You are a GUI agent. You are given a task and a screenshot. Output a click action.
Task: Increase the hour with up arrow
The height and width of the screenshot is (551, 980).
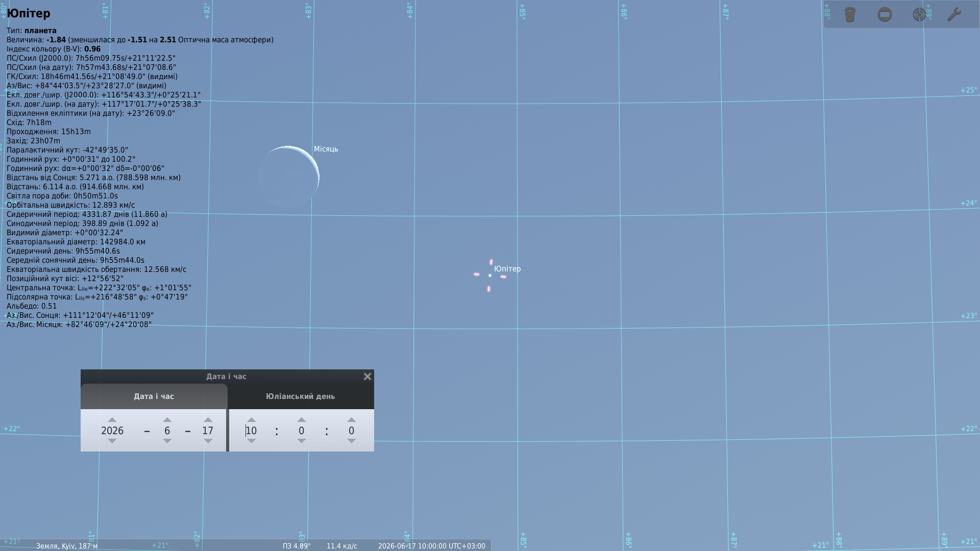click(x=251, y=419)
